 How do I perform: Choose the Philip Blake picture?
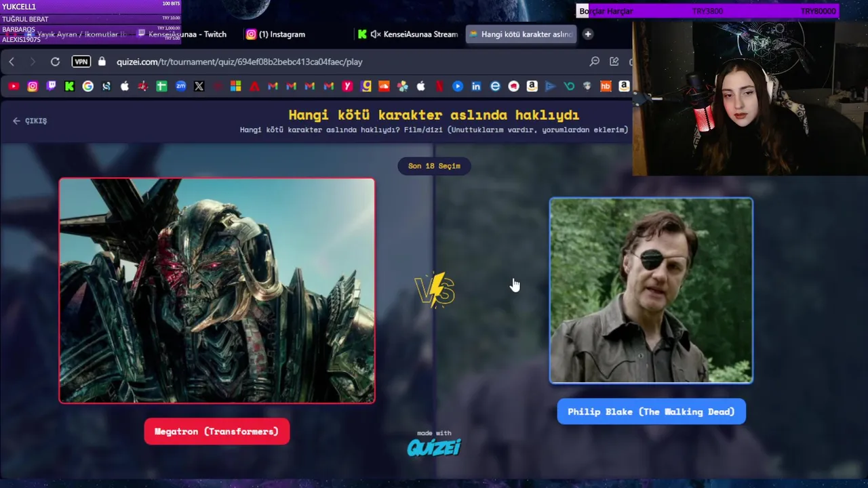[x=651, y=291]
